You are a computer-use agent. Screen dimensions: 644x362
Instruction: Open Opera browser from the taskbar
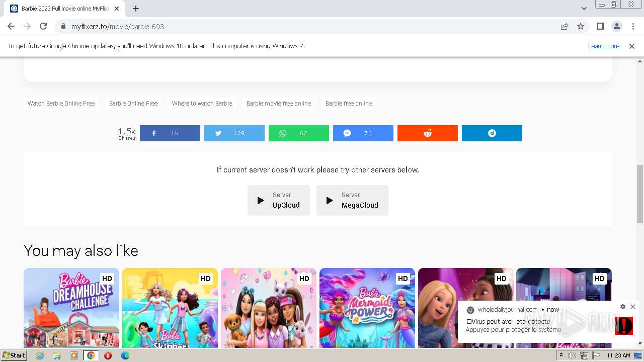click(108, 355)
